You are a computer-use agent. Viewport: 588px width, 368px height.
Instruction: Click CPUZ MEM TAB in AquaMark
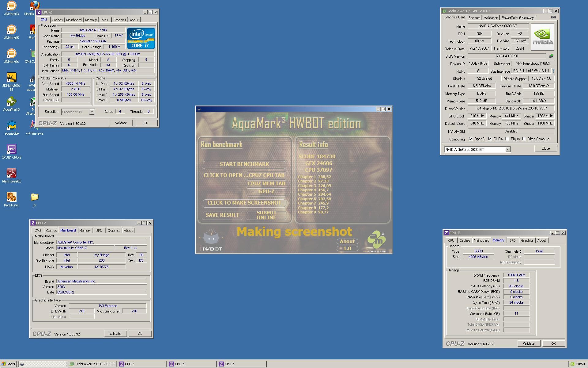(x=266, y=183)
